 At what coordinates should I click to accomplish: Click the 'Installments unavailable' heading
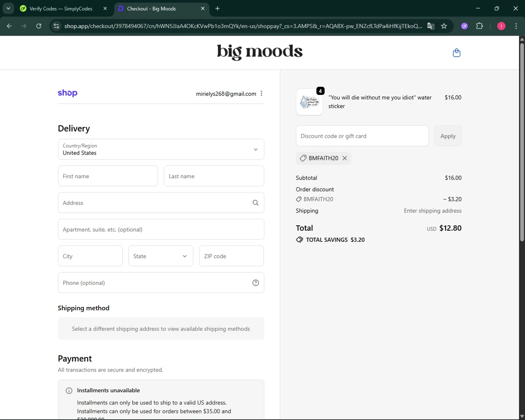108,390
